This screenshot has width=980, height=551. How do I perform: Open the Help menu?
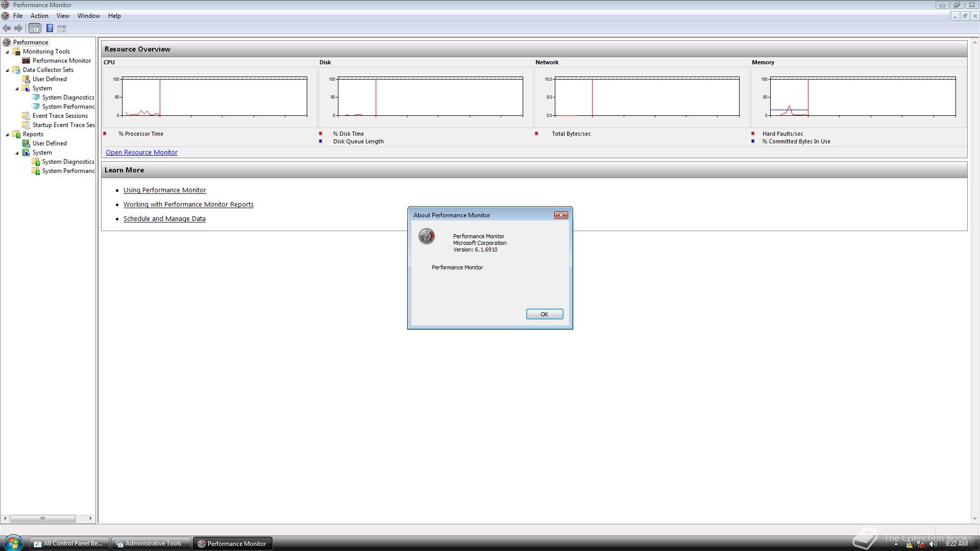click(114, 16)
